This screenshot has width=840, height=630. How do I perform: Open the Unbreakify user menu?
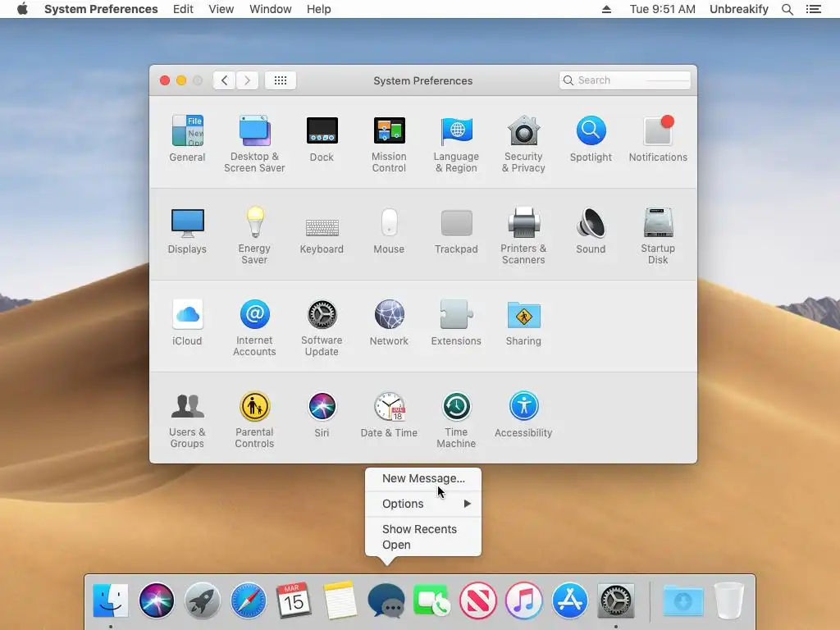coord(739,9)
